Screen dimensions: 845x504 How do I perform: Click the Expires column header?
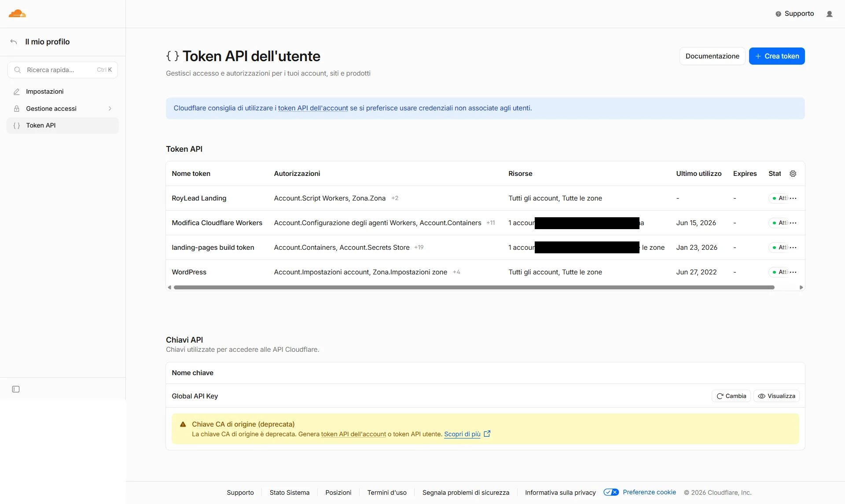745,174
